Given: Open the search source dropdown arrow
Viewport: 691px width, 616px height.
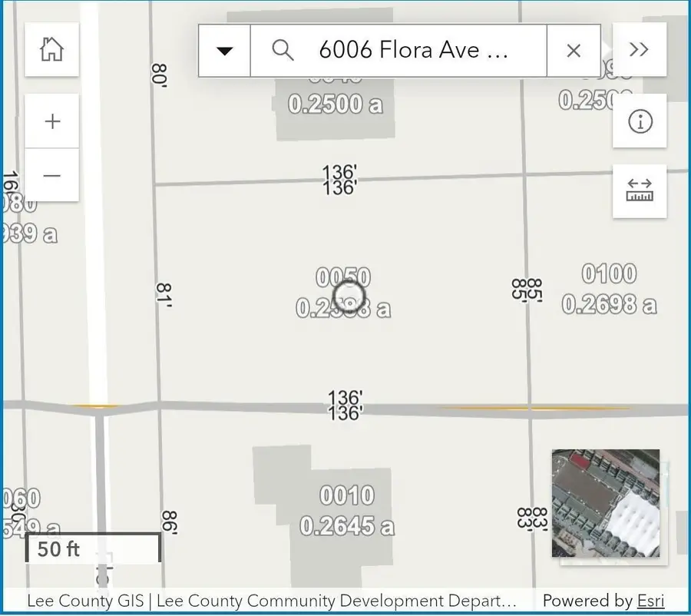Looking at the screenshot, I should (x=223, y=49).
